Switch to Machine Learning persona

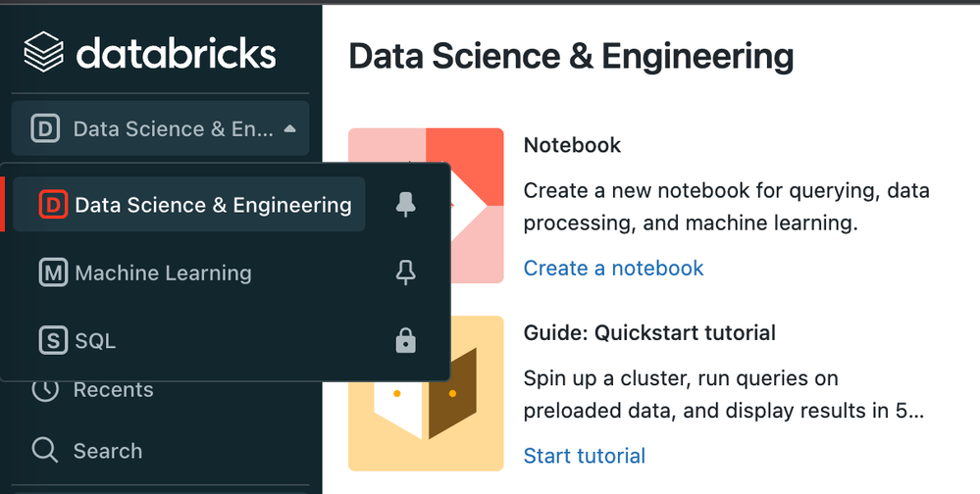pyautogui.click(x=163, y=272)
